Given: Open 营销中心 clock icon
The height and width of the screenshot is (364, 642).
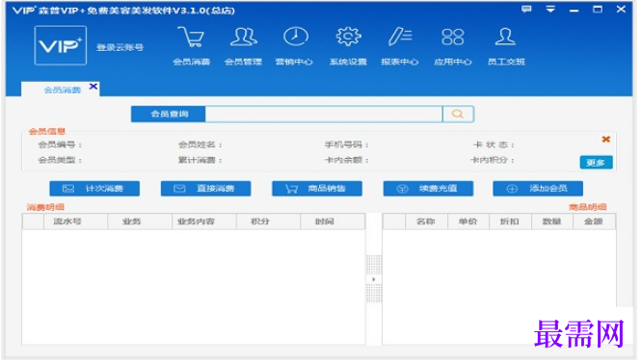Looking at the screenshot, I should [296, 37].
